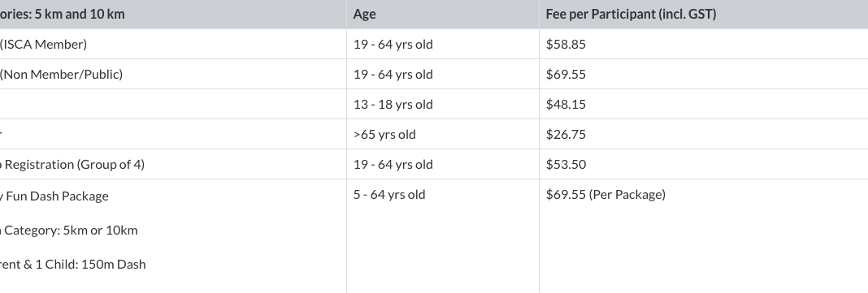Click the Age column header

(x=365, y=15)
